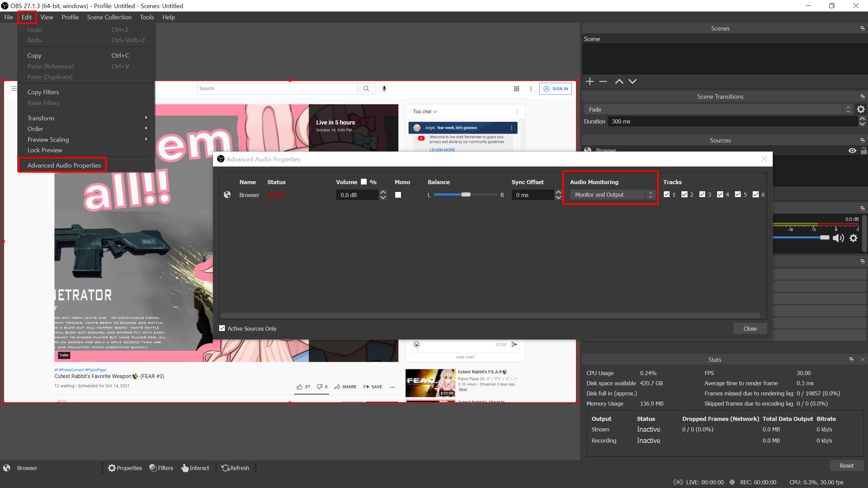Image resolution: width=868 pixels, height=488 pixels.
Task: Adjust the mixer volume slider handle
Action: [825, 237]
